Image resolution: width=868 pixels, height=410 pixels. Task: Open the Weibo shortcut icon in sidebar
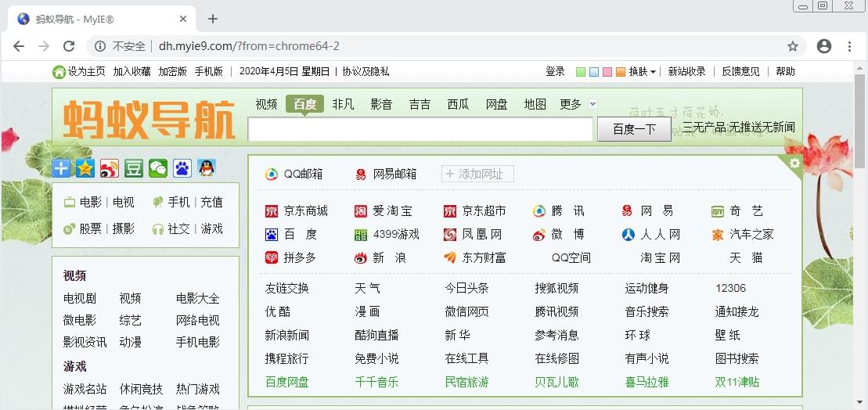tap(110, 168)
